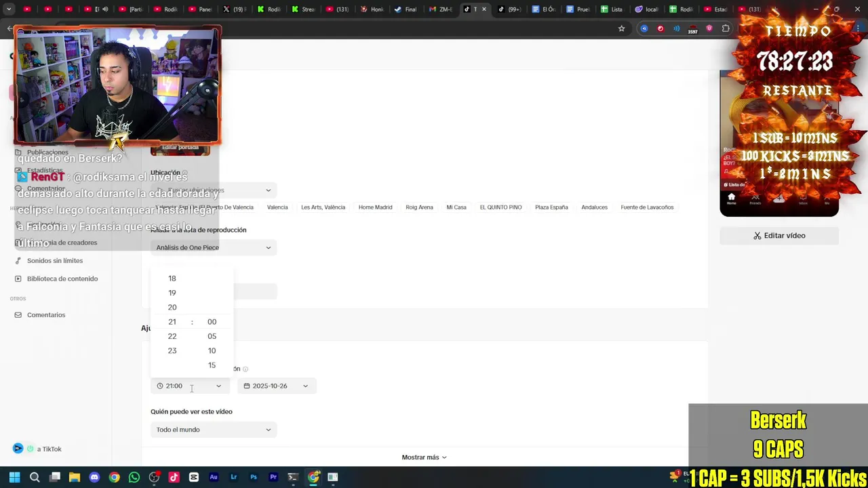Select hour 22 in time picker
Viewport: 868px width, 488px height.
click(172, 336)
